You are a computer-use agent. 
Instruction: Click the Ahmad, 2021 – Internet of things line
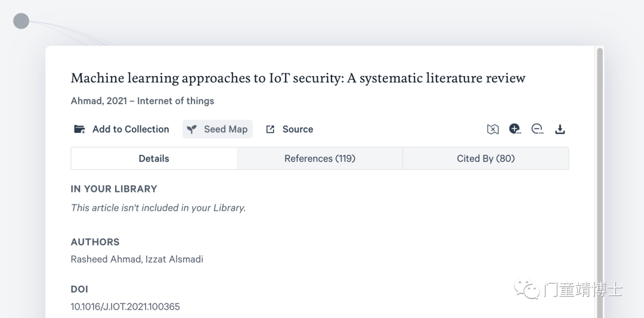143,101
